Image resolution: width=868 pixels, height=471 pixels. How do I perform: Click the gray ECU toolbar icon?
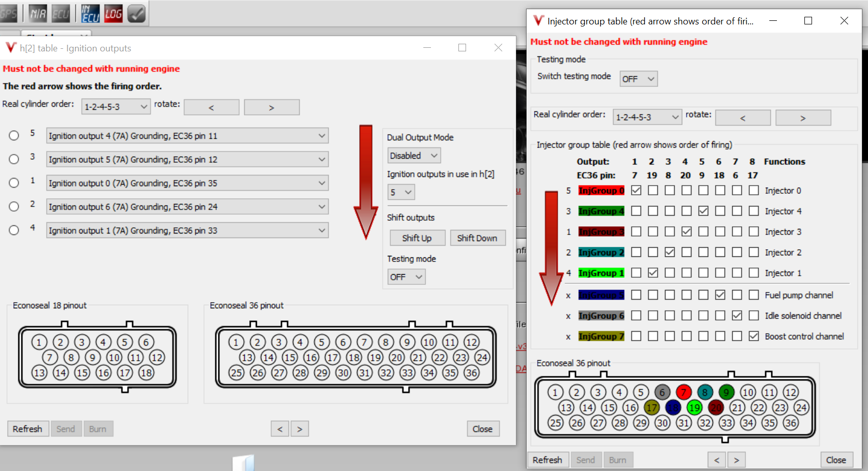[x=61, y=14]
